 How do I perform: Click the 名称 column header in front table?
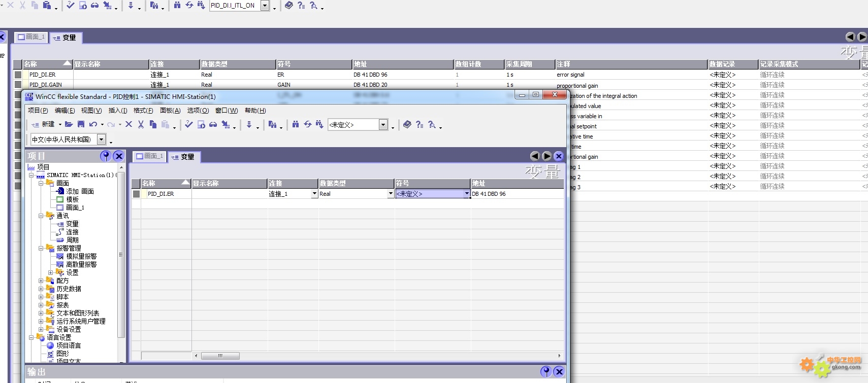(x=166, y=183)
